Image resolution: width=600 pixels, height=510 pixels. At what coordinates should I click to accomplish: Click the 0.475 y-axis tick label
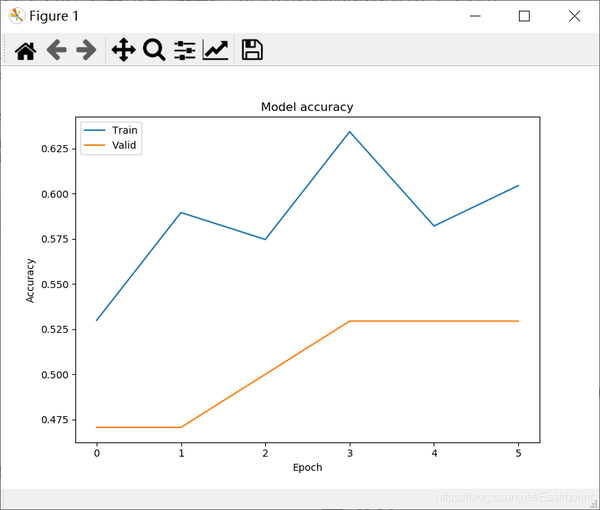point(55,420)
